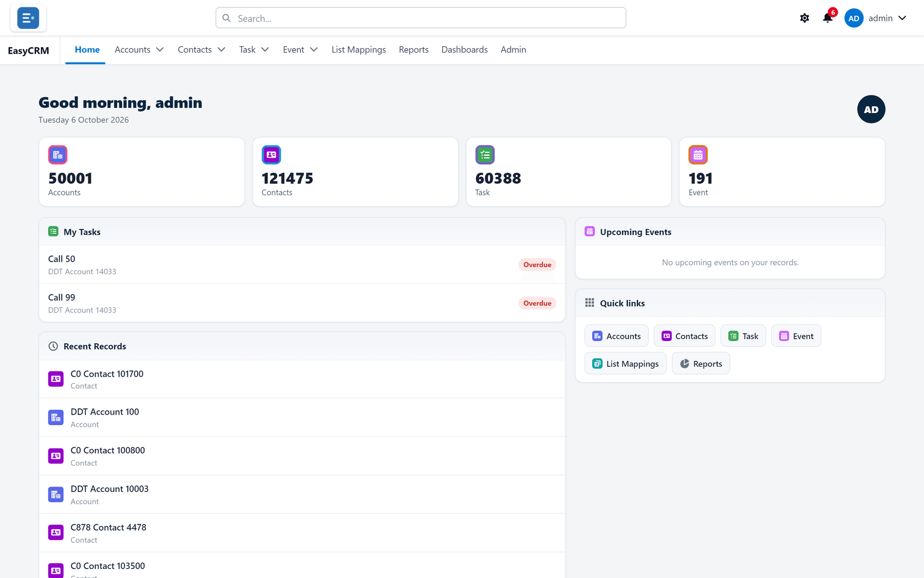Click the Event calendar icon on the 191 card
Screen dimensions: 924x578
698,155
